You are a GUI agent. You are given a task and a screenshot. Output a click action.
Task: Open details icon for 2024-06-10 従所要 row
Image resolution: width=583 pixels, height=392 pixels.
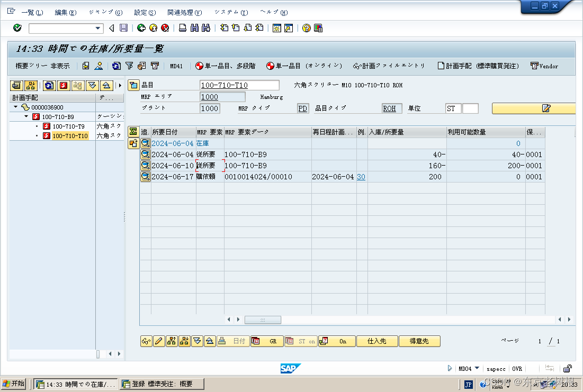coord(146,166)
